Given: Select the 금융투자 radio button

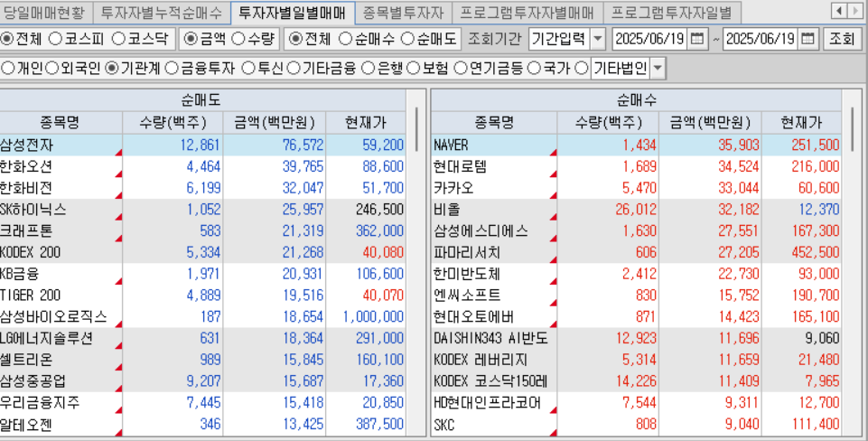Looking at the screenshot, I should [x=172, y=68].
